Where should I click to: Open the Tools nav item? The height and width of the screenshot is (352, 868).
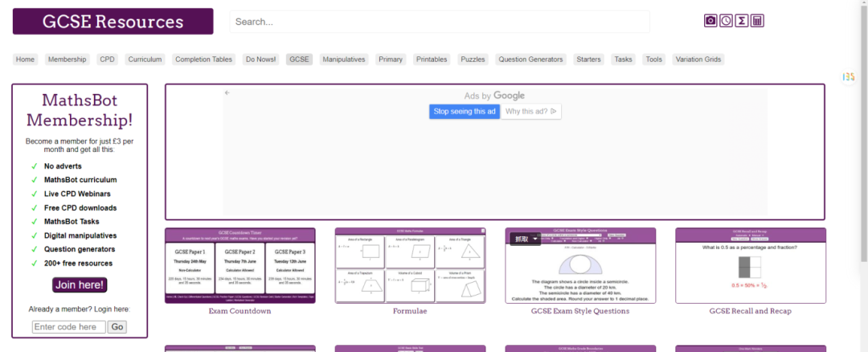click(653, 59)
